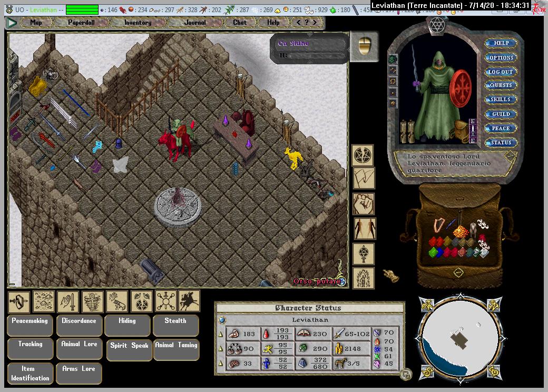Open the backpack on the paperdoll
This screenshot has width=548, height=392.
(461, 130)
